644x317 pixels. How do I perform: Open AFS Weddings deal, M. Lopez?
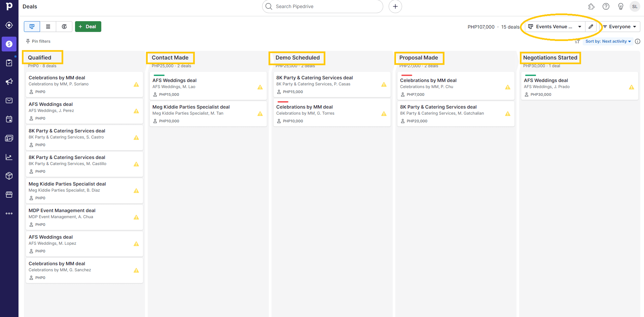click(84, 244)
